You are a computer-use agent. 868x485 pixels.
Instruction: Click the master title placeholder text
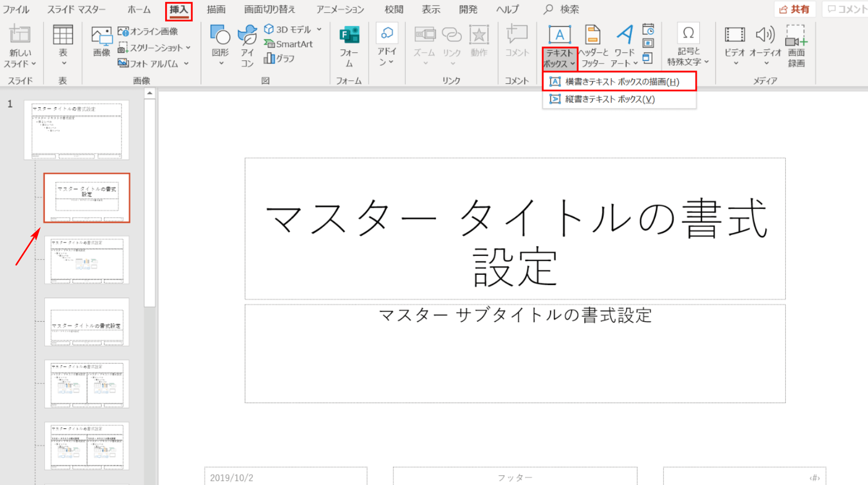coord(516,242)
